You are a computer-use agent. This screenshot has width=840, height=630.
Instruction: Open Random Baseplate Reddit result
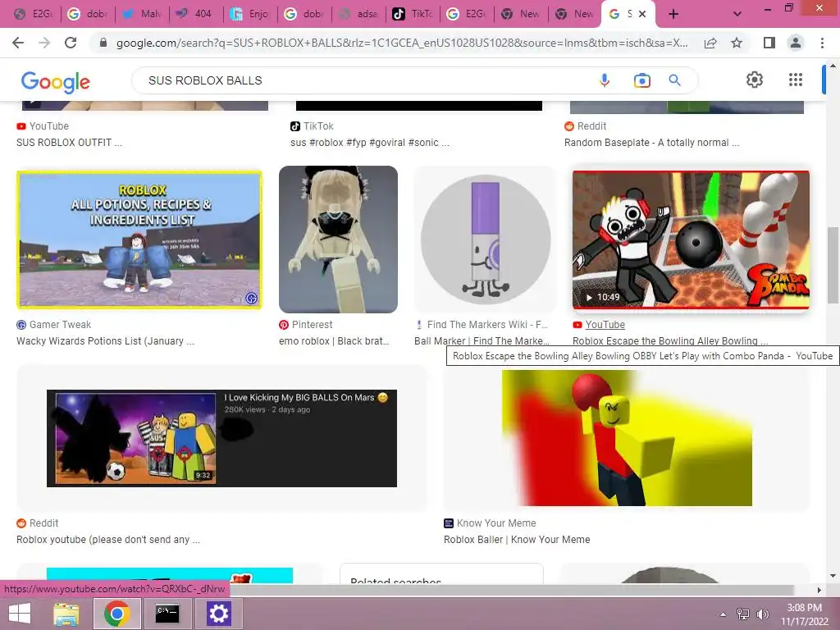[651, 143]
